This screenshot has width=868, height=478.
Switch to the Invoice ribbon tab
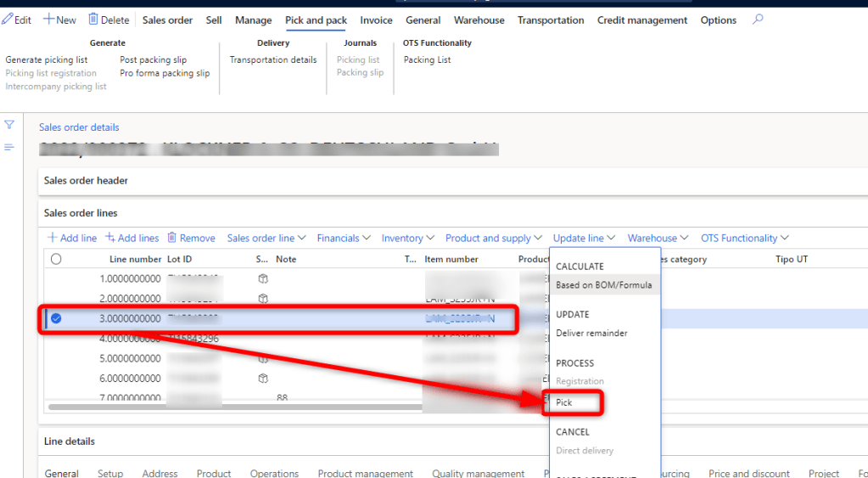(x=376, y=20)
